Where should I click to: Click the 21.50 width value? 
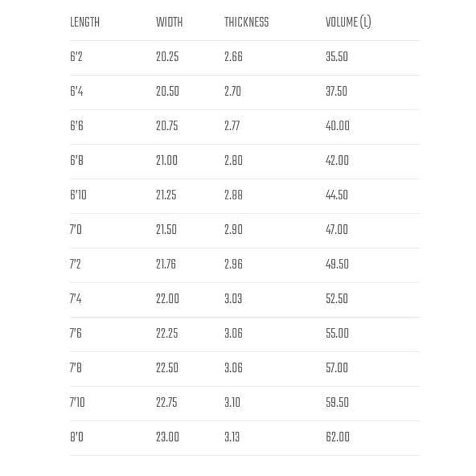(x=167, y=230)
